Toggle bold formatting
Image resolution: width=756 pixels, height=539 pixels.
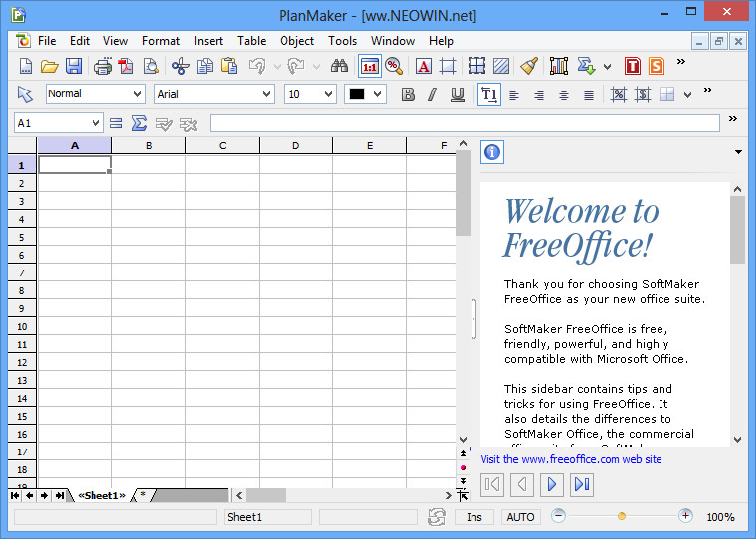tap(408, 94)
